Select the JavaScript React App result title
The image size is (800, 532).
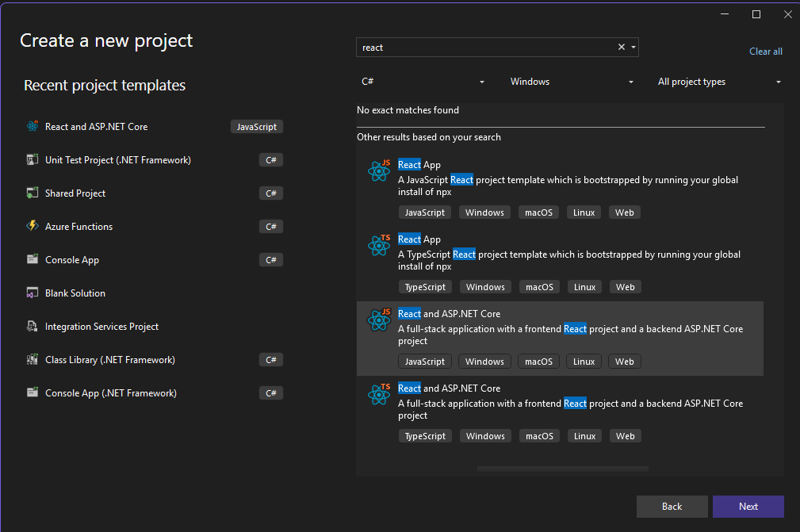pos(419,165)
